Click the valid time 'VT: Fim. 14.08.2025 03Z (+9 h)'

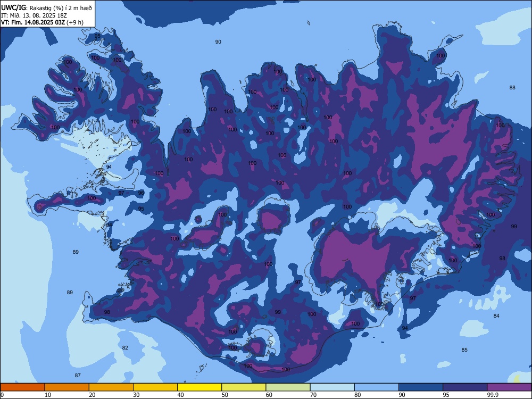point(42,22)
